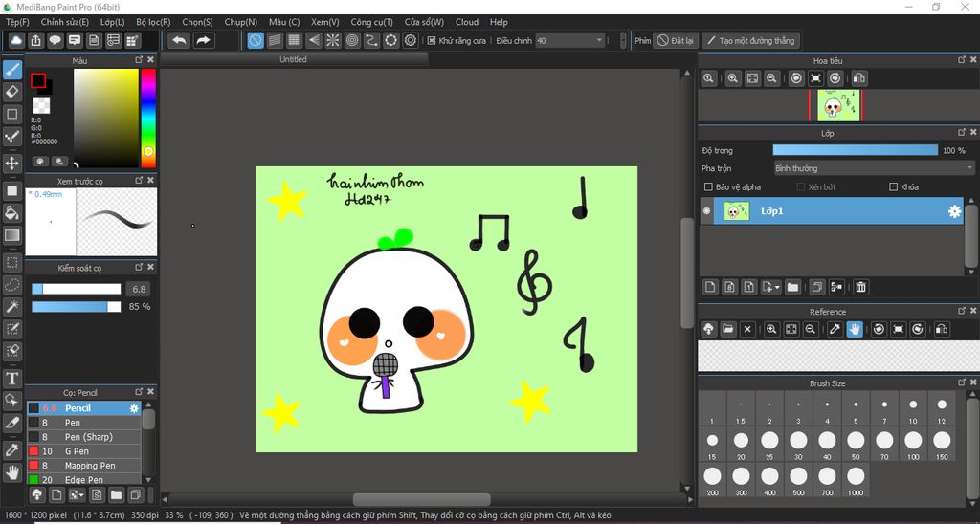Screen dimensions: 980x524
Task: Select the Move tool
Action: [x=12, y=164]
